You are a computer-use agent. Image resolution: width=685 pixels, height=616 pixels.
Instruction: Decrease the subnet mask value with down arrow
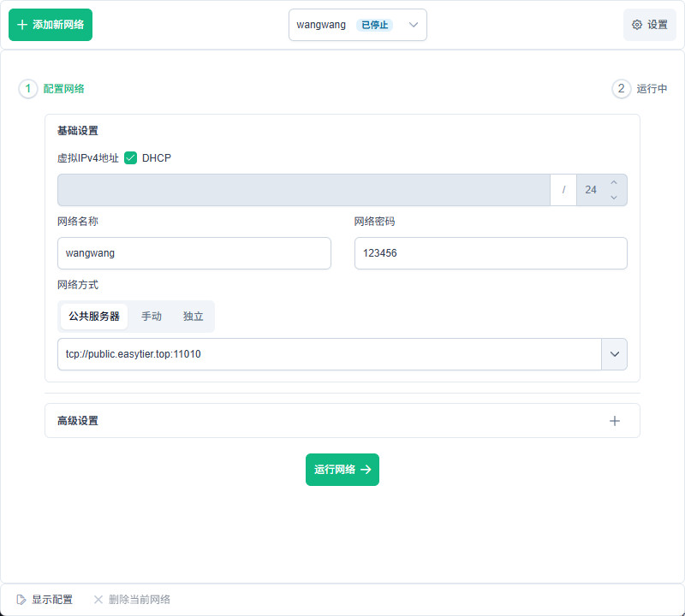pos(613,198)
